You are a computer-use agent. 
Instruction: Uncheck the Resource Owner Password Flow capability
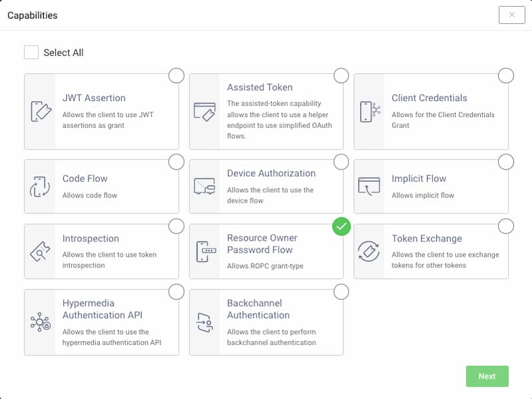click(x=341, y=227)
